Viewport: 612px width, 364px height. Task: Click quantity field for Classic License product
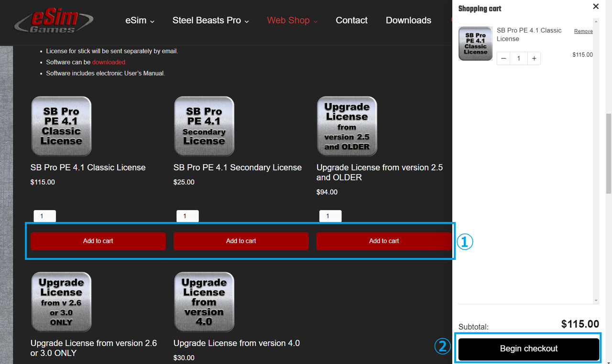[x=44, y=216]
